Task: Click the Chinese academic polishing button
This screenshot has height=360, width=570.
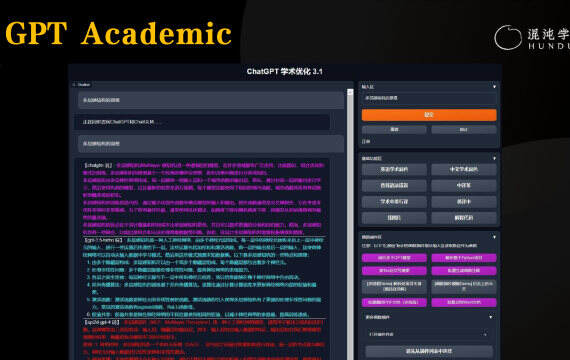Action: click(464, 169)
